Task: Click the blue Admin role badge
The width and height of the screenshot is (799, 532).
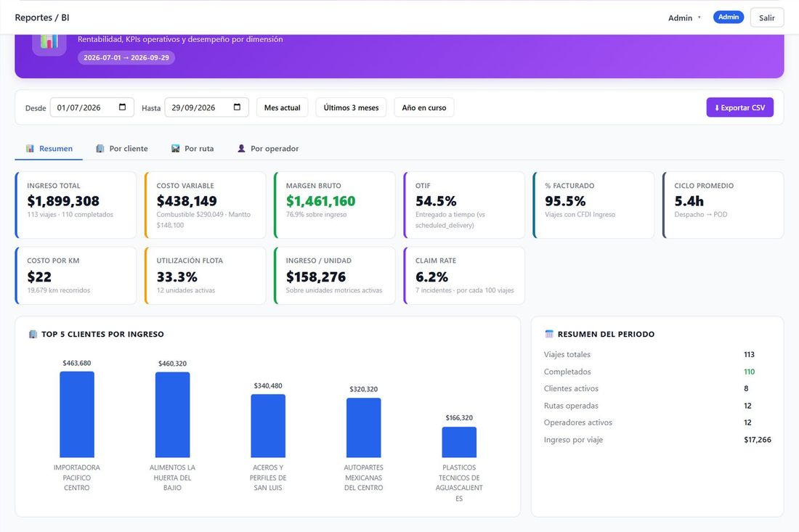Action: (x=728, y=17)
